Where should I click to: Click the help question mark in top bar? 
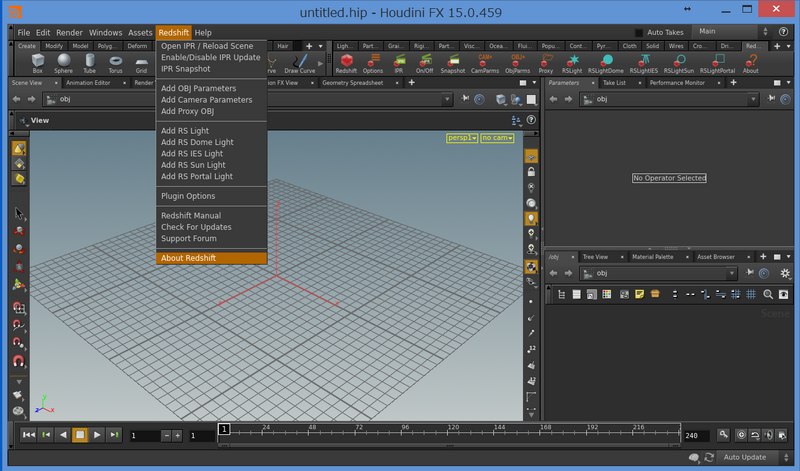(x=784, y=32)
